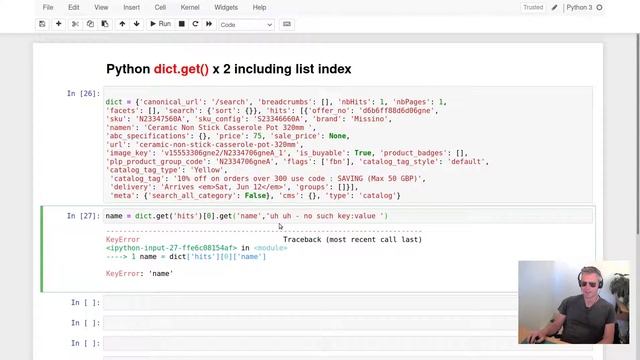Open the View menu
Screen dimensions: 640x360
point(101,7)
